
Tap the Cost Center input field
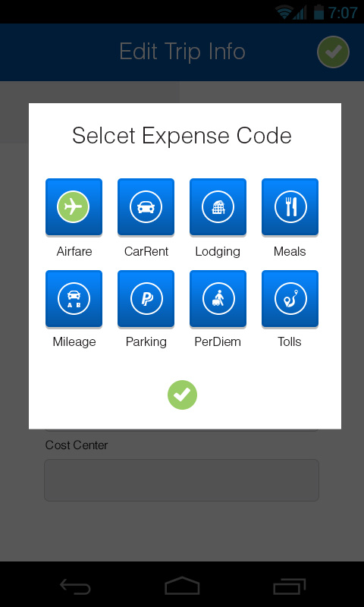[181, 480]
